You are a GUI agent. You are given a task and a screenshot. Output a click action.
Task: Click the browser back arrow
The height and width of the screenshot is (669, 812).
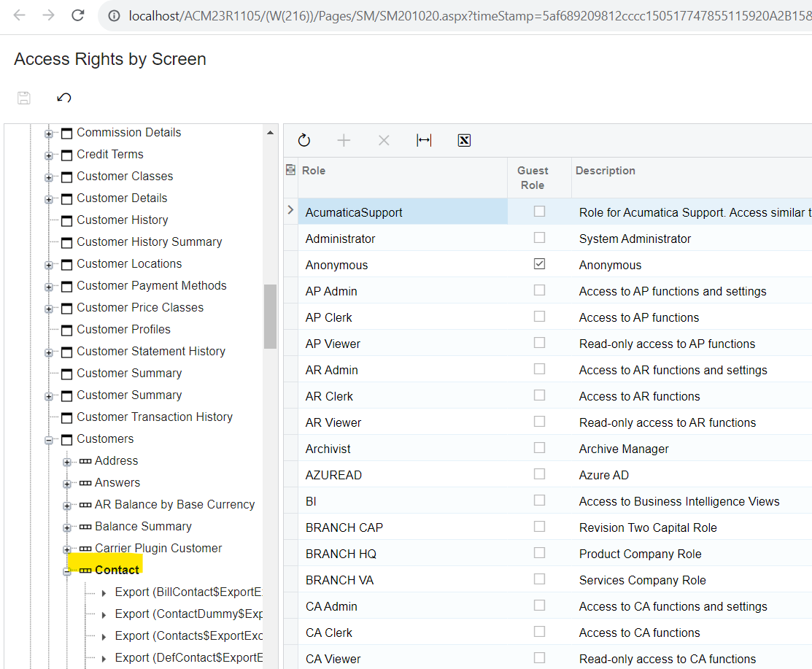(19, 15)
